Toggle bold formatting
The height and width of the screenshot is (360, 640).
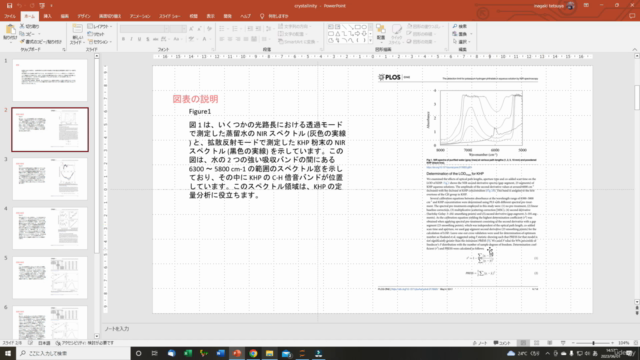click(123, 39)
